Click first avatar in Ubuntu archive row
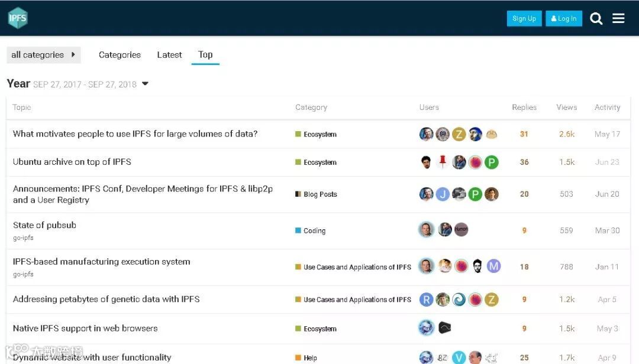 (426, 162)
